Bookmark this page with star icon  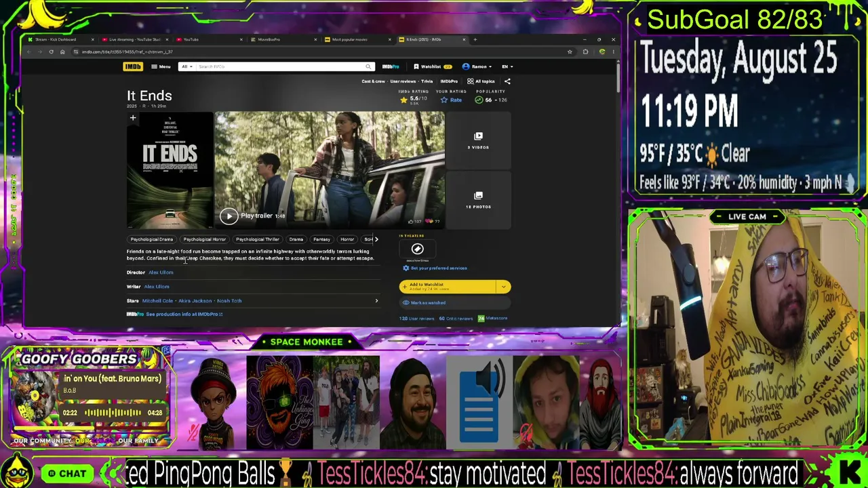[570, 52]
